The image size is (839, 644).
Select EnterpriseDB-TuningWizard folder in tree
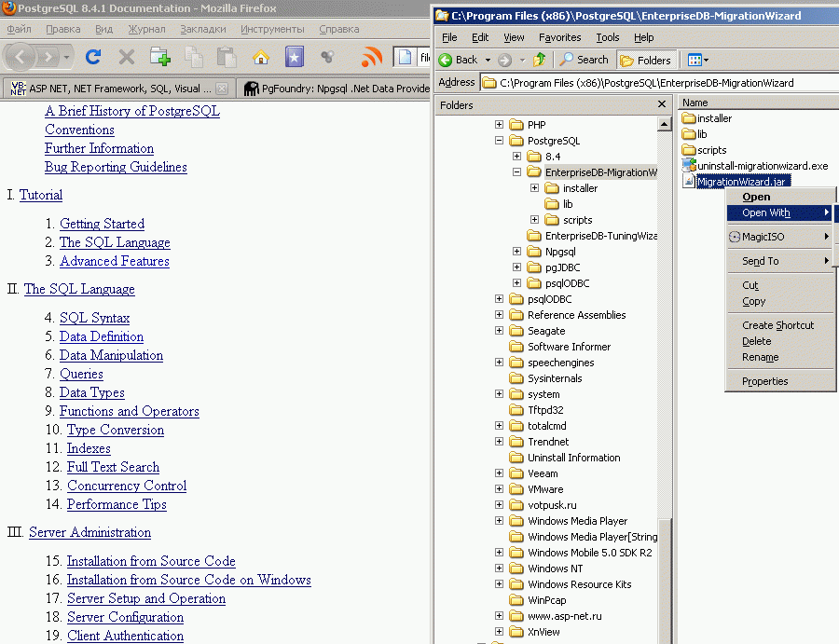tap(592, 236)
